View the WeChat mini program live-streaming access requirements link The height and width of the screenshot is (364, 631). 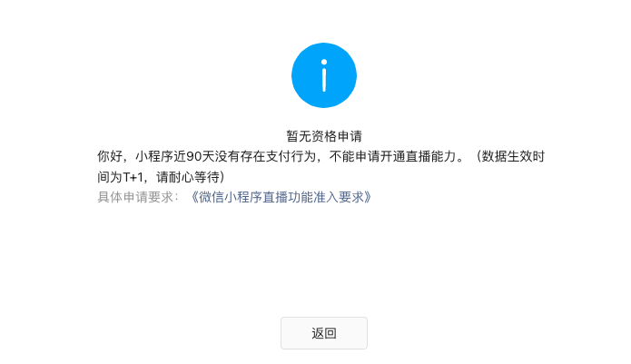click(x=281, y=197)
